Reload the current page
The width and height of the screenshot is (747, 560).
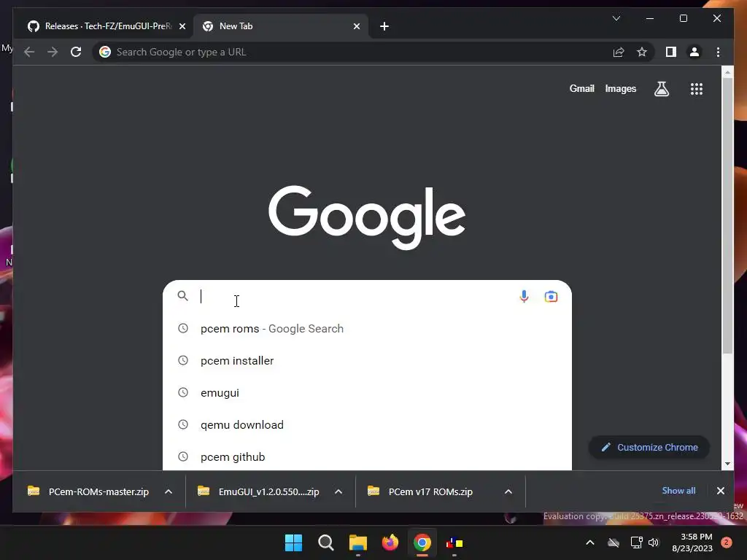click(76, 52)
